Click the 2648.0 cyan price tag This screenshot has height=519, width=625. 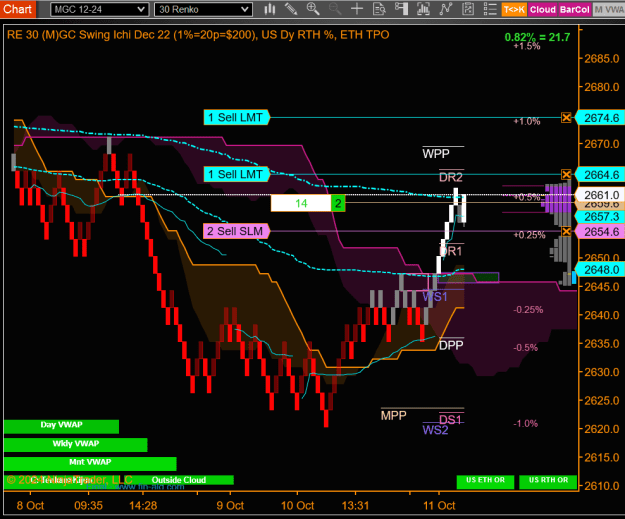click(x=601, y=270)
